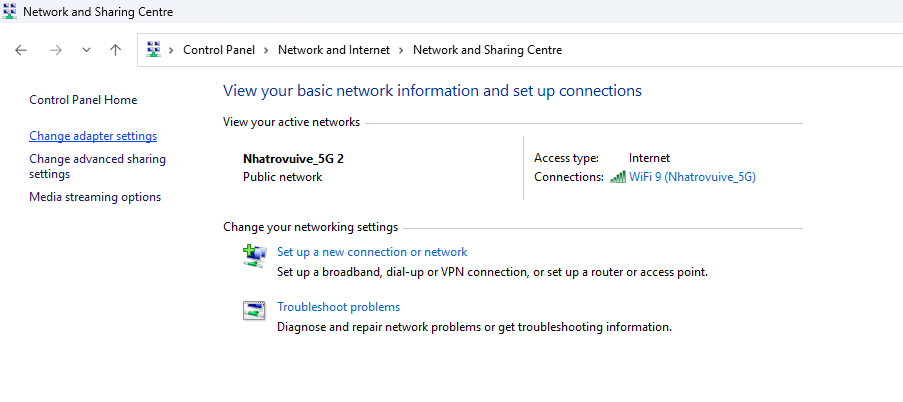
Task: Click the Forward navigation arrow
Action: (55, 50)
